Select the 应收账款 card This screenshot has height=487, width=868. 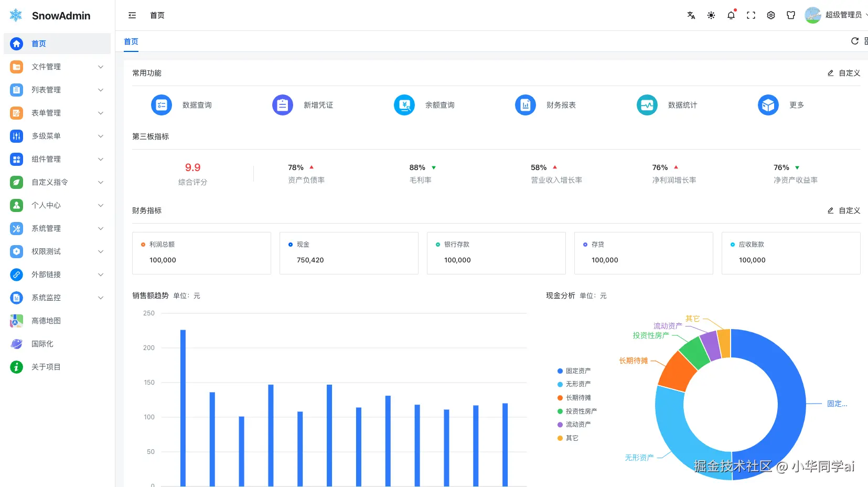click(791, 253)
